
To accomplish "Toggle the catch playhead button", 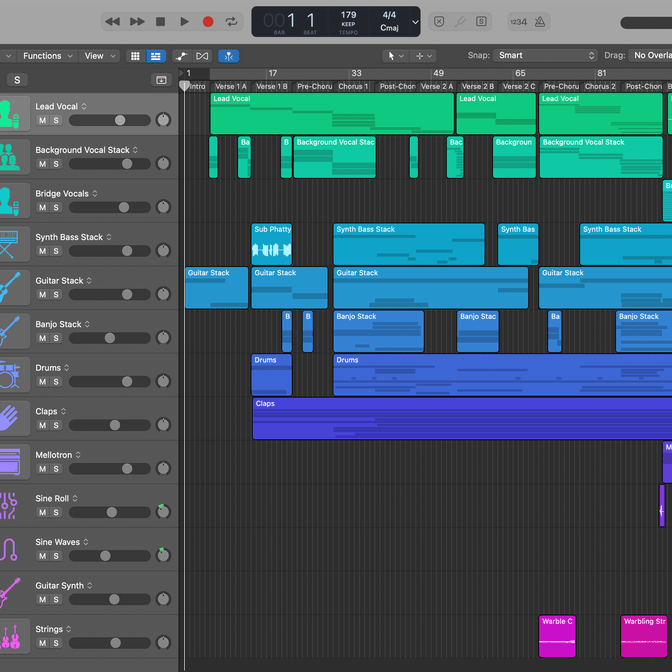I will (x=229, y=56).
